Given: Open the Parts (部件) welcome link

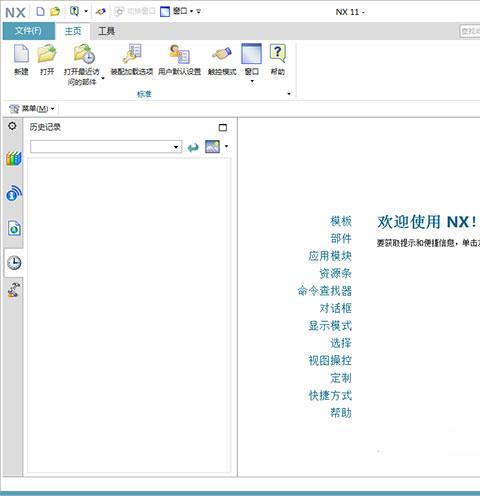Looking at the screenshot, I should click(x=341, y=239).
